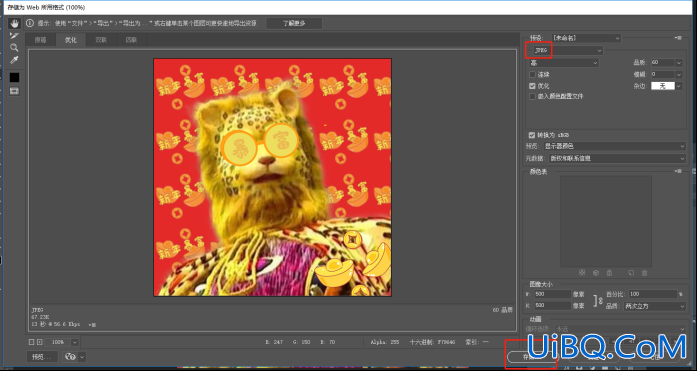Select the Eyedropper tool

click(x=14, y=60)
